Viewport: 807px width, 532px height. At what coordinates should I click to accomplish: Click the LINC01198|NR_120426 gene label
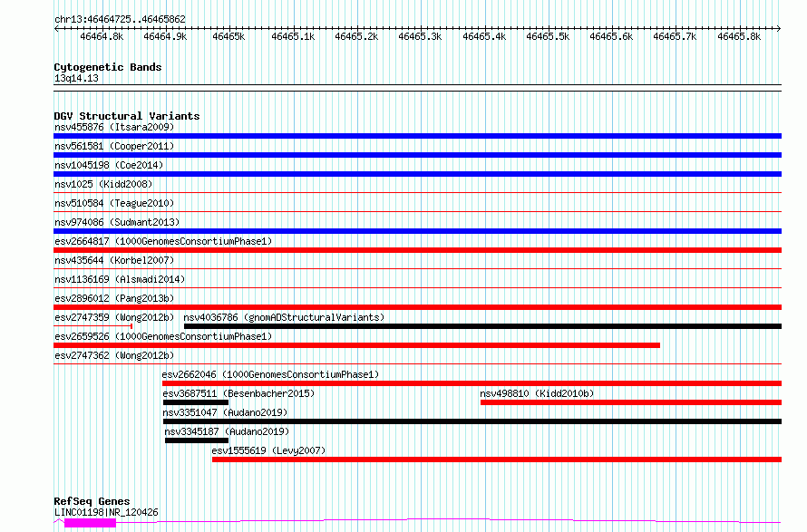[x=106, y=512]
